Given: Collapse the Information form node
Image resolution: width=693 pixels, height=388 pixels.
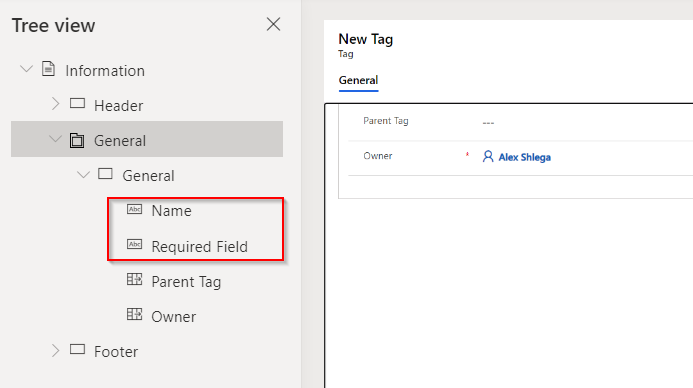Looking at the screenshot, I should [x=27, y=69].
